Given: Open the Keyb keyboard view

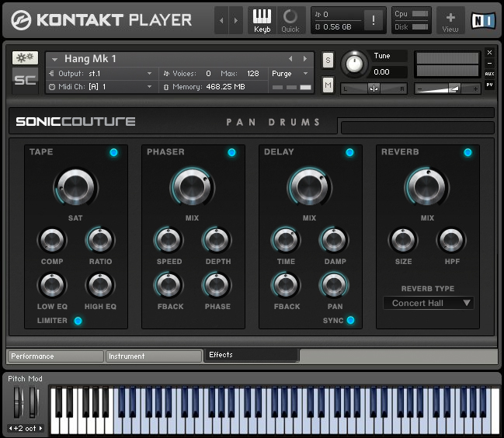Looking at the screenshot, I should pos(262,20).
